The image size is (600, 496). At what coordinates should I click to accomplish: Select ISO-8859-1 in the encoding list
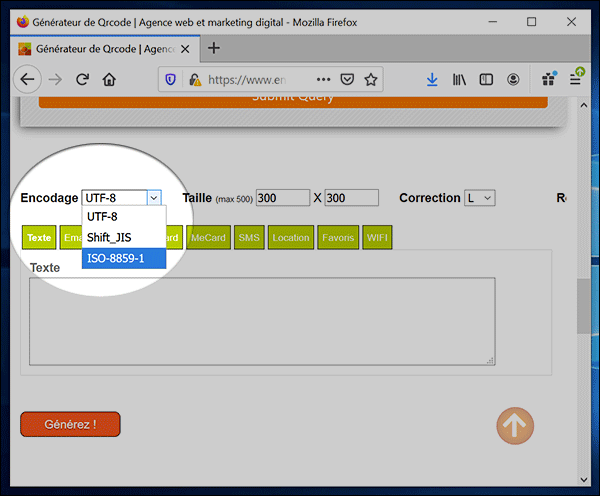(x=116, y=258)
